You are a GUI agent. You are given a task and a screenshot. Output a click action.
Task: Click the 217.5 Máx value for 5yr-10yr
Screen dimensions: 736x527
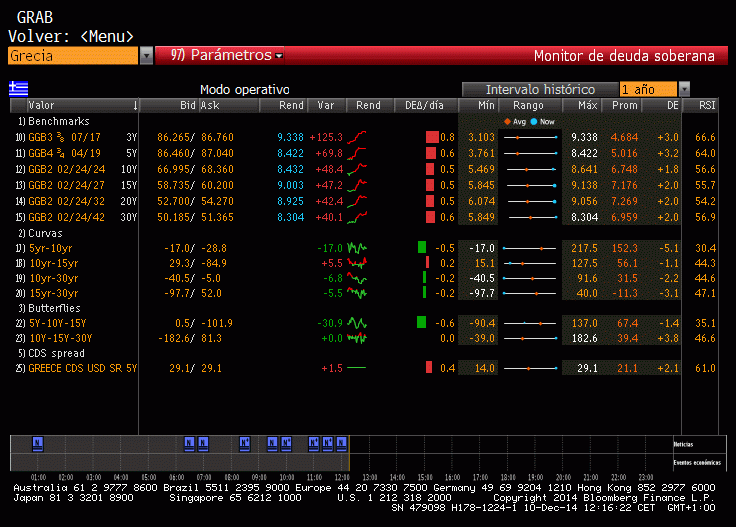pos(584,248)
